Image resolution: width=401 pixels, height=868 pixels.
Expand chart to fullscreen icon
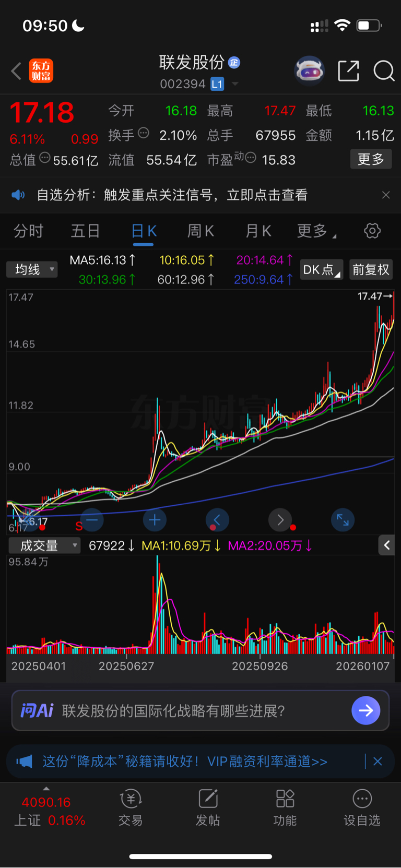(x=343, y=520)
